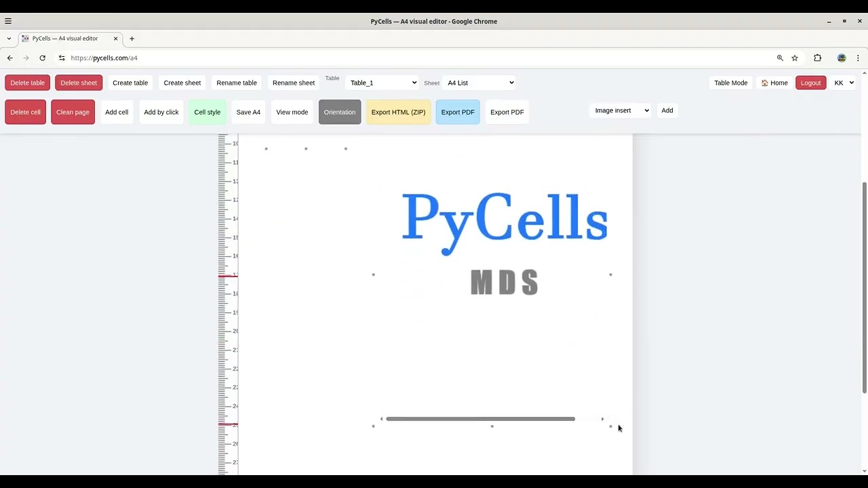The image size is (868, 488).
Task: Click the browser forward arrow
Action: tap(26, 58)
